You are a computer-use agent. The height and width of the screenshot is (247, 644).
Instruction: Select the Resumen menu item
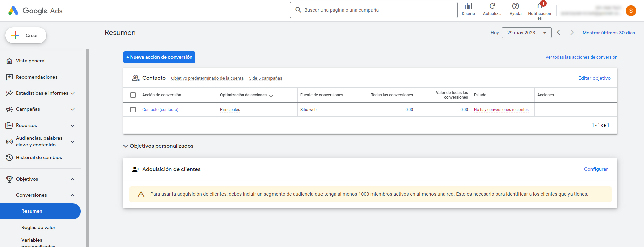[40, 211]
